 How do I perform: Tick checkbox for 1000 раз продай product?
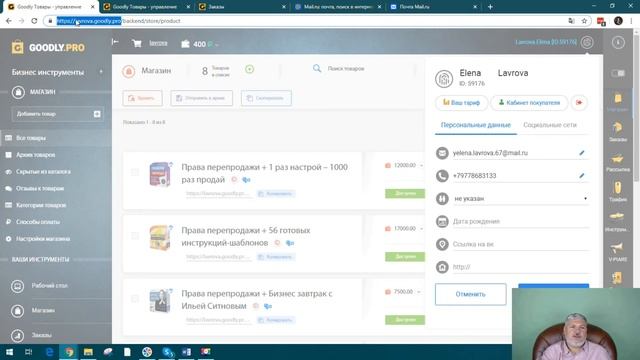point(135,172)
